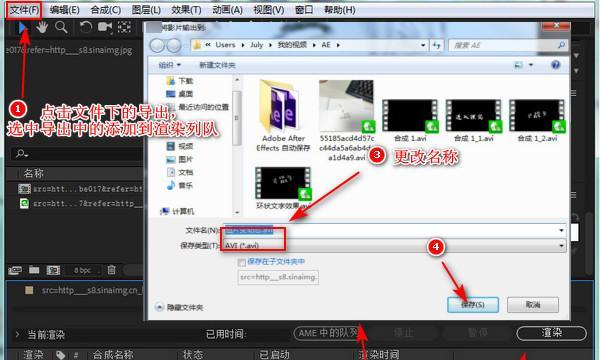600x360 pixels.
Task: Select the Zoom magnifier tool
Action: click(61, 27)
